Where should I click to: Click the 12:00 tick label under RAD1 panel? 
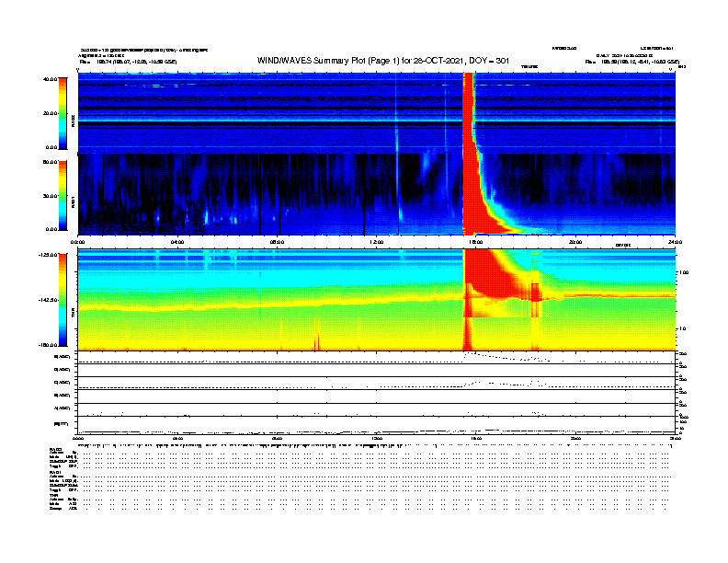tap(377, 242)
